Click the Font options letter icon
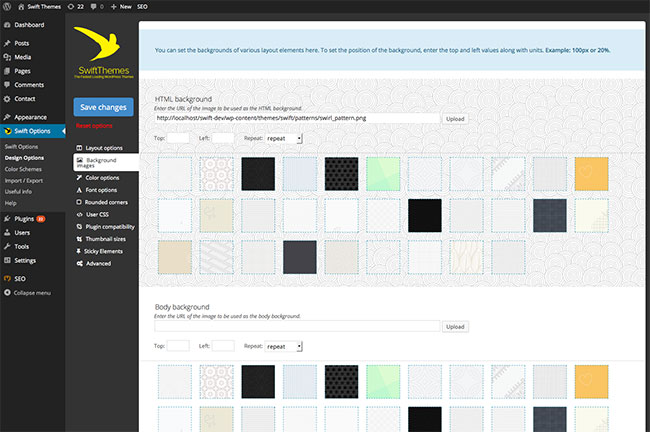The height and width of the screenshot is (432, 650). coord(79,190)
